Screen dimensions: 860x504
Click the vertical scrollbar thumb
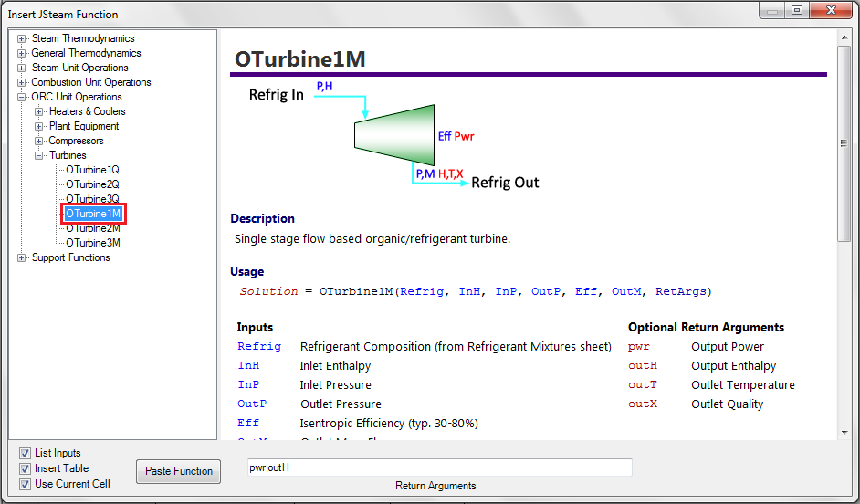[844, 143]
